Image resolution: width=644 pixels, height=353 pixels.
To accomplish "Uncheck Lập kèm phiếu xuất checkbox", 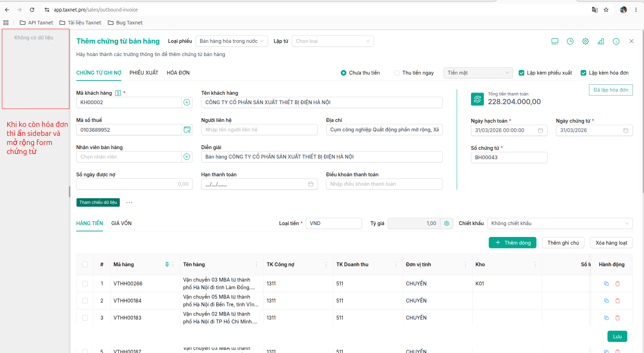I will coord(521,73).
